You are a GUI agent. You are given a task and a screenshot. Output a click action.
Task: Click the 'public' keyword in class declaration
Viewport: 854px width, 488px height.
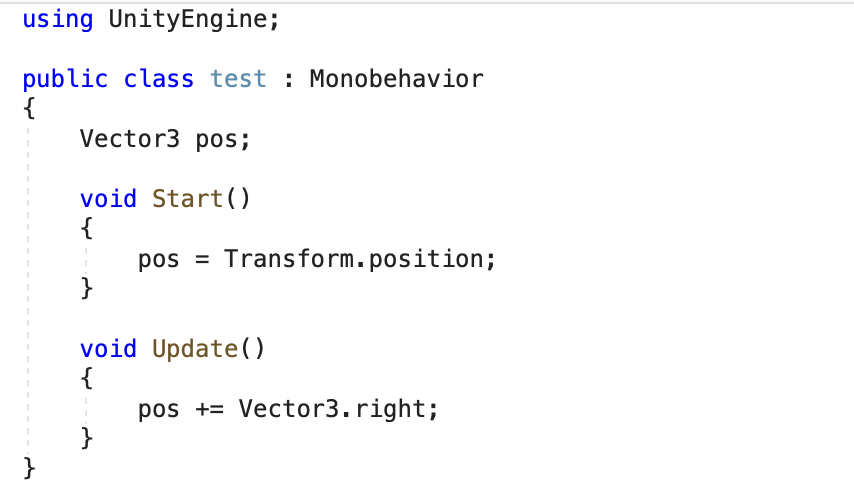(65, 80)
